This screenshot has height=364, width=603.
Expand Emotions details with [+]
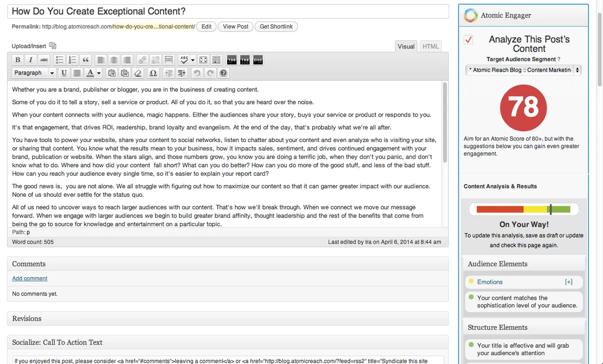tap(569, 282)
